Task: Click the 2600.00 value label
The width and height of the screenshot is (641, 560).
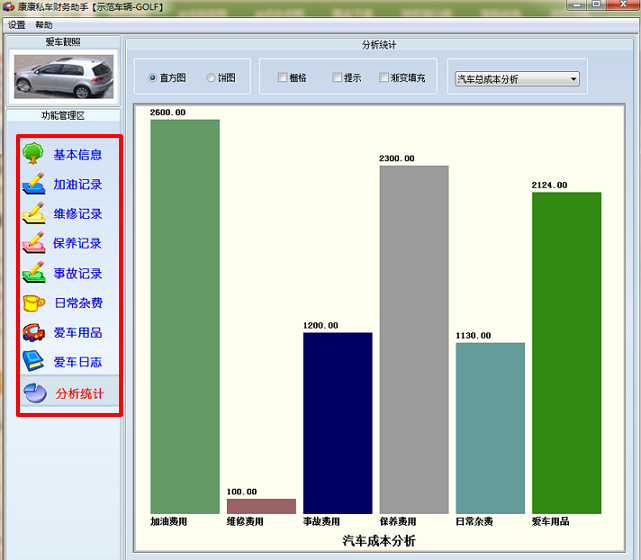Action: tap(168, 112)
